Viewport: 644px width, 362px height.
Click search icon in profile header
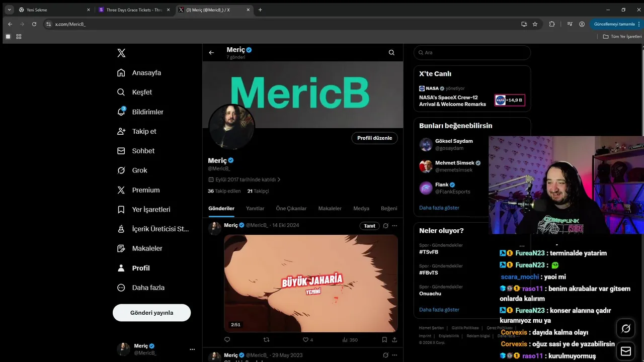pos(391,52)
